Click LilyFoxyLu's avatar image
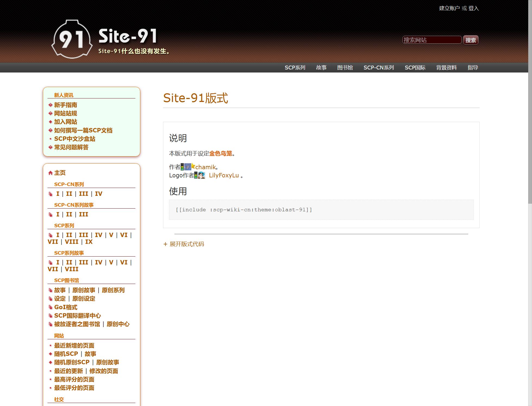The height and width of the screenshot is (406, 532). [201, 175]
